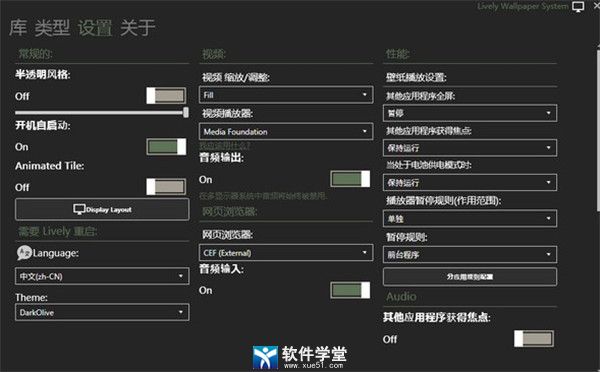
Task: Click the monitor icon in the title bar
Action: pos(578,7)
